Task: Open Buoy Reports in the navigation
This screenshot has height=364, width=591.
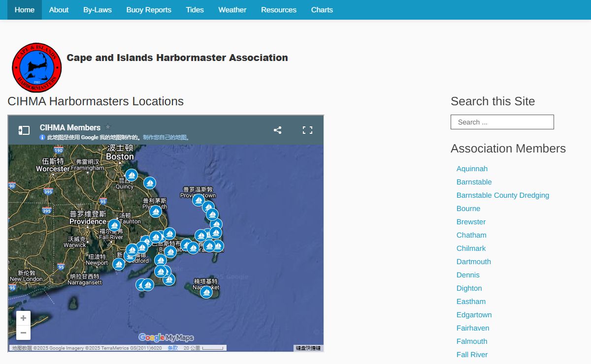Action: pyautogui.click(x=149, y=10)
